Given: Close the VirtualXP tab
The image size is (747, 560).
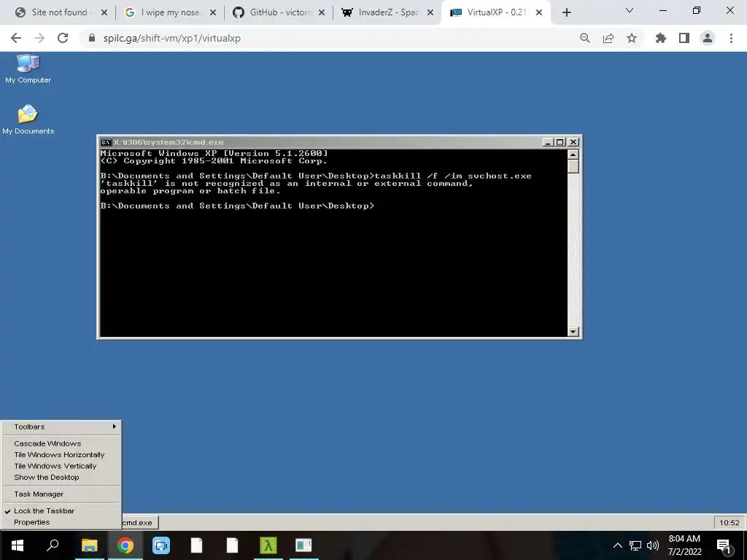Looking at the screenshot, I should coord(539,12).
